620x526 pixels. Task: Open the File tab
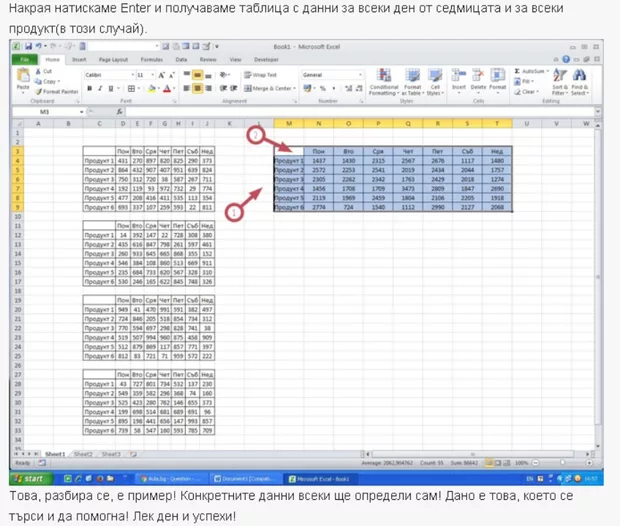point(25,59)
